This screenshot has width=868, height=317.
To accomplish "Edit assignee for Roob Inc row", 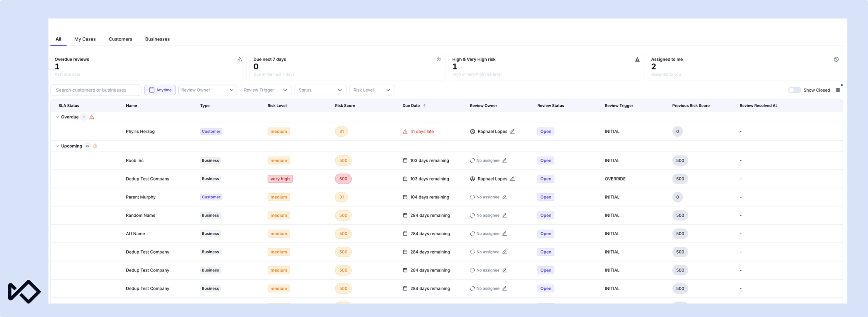I will [504, 160].
